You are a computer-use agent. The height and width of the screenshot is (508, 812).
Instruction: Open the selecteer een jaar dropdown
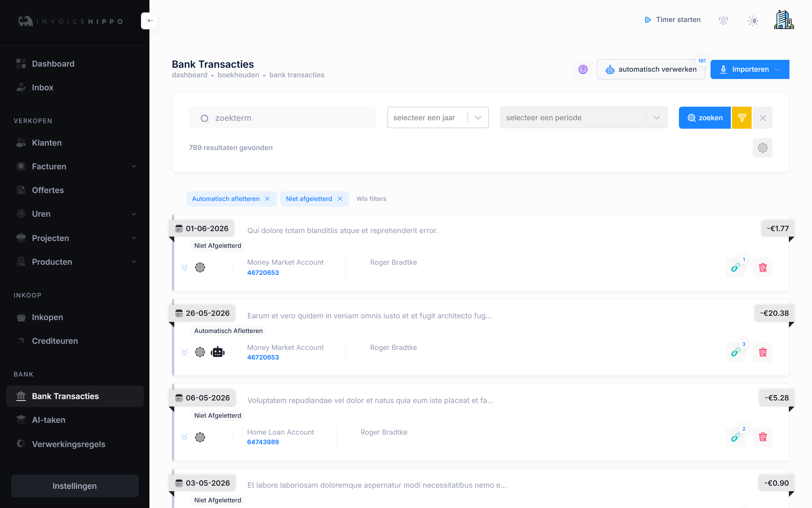tap(438, 118)
